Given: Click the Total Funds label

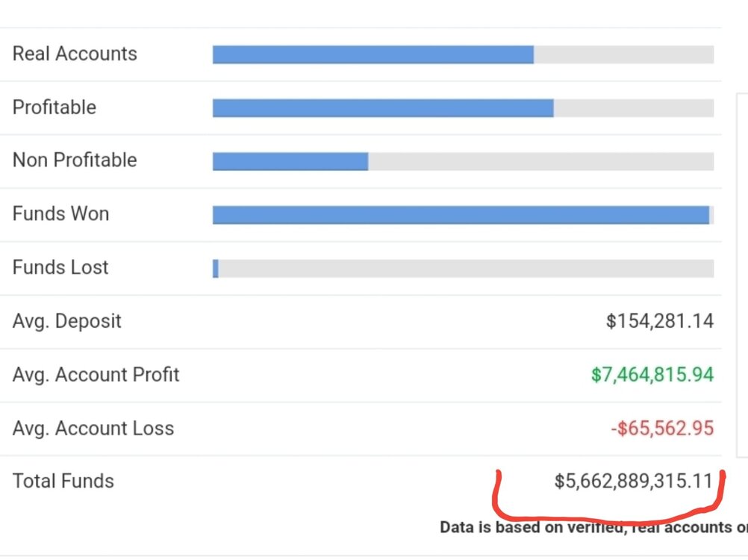Looking at the screenshot, I should pyautogui.click(x=63, y=482).
